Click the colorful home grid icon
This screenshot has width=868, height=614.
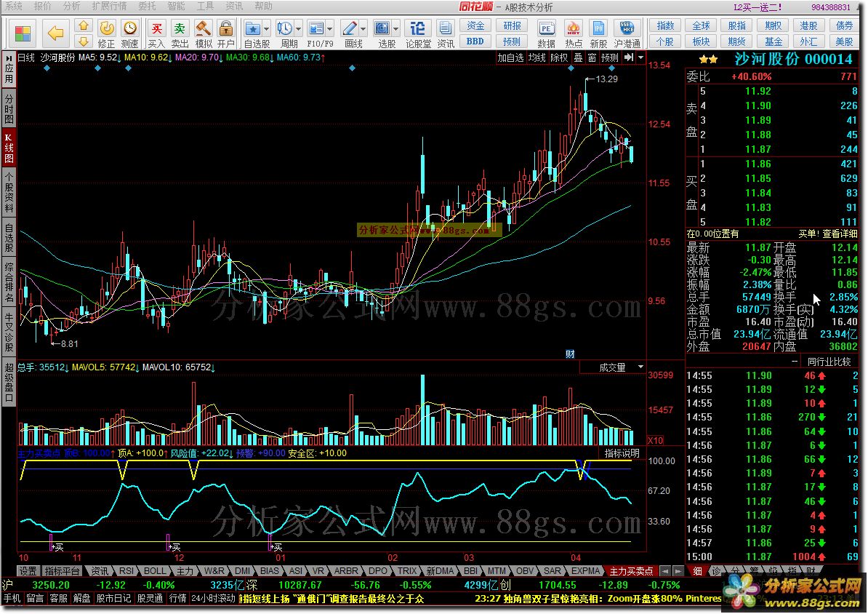click(23, 33)
